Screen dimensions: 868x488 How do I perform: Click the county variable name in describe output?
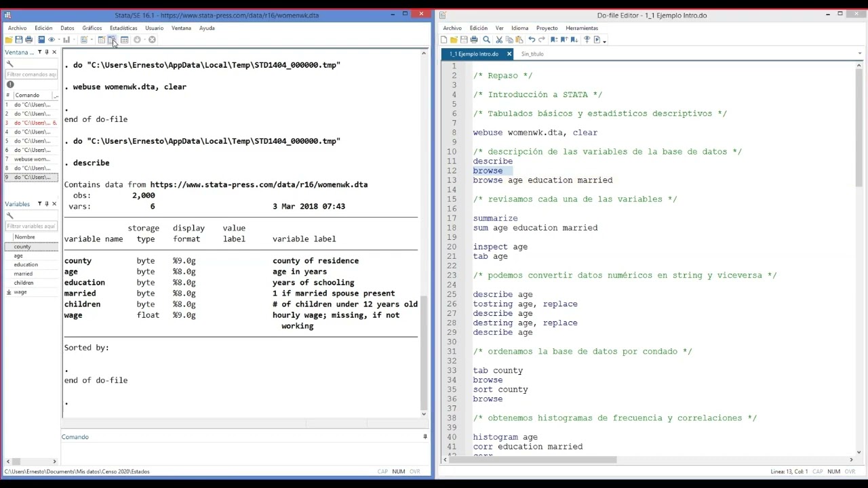click(x=78, y=261)
